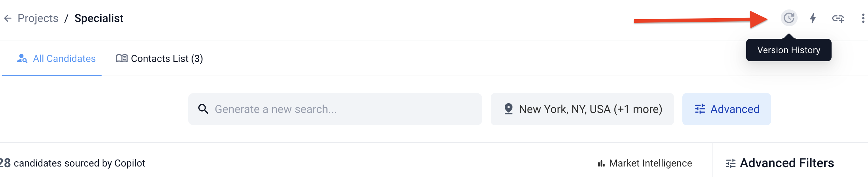Open the Contacts List (3) tab
This screenshot has height=177, width=868.
click(167, 58)
